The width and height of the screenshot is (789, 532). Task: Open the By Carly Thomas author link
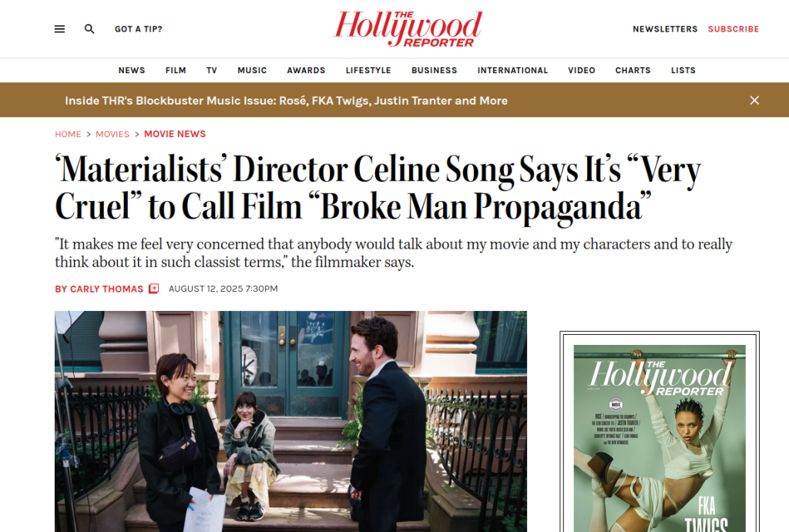tap(99, 289)
